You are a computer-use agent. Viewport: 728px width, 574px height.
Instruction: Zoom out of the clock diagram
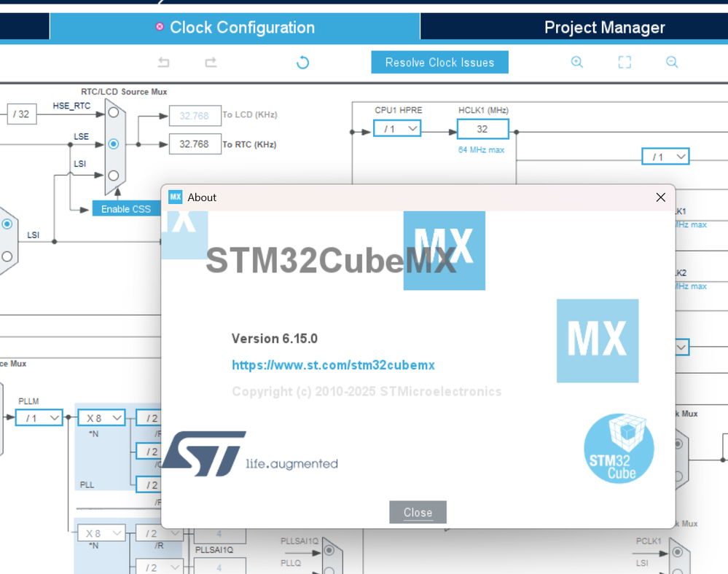(x=672, y=62)
